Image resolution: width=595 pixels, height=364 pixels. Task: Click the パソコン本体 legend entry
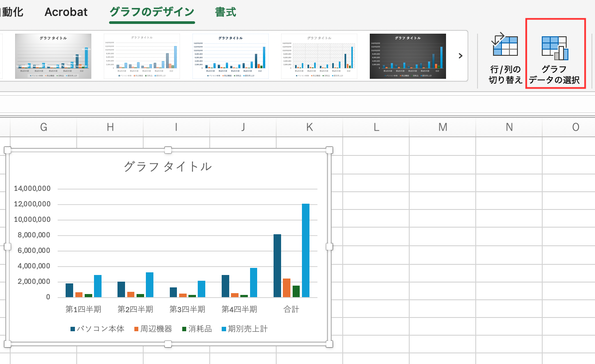[97, 329]
